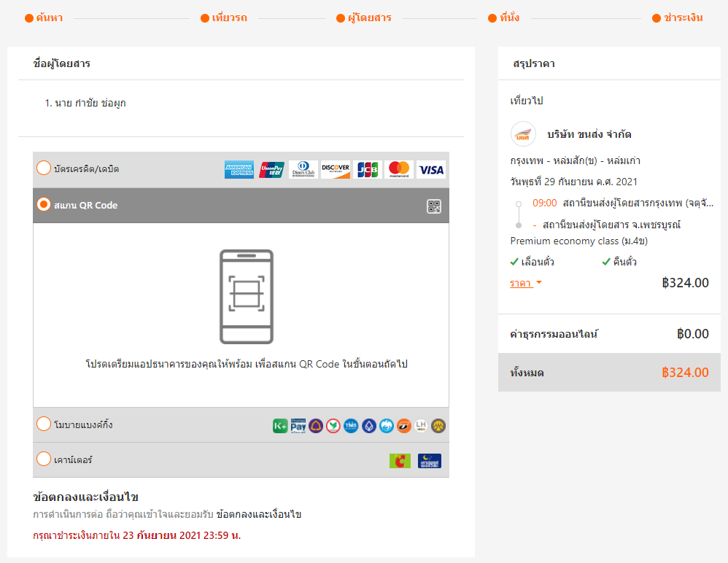The image size is (728, 563).
Task: Click the Premium economy class (ม.4ข) text
Action: [x=579, y=241]
